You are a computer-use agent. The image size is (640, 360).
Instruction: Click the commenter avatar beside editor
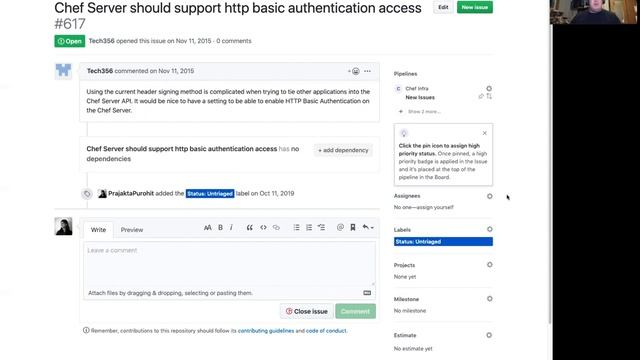tap(63, 227)
